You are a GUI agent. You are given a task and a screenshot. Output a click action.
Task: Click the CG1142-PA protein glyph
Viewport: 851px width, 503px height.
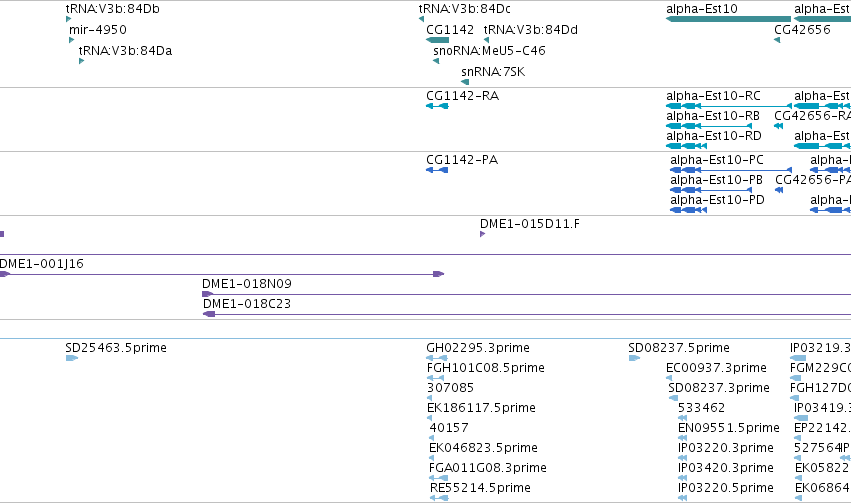click(437, 170)
